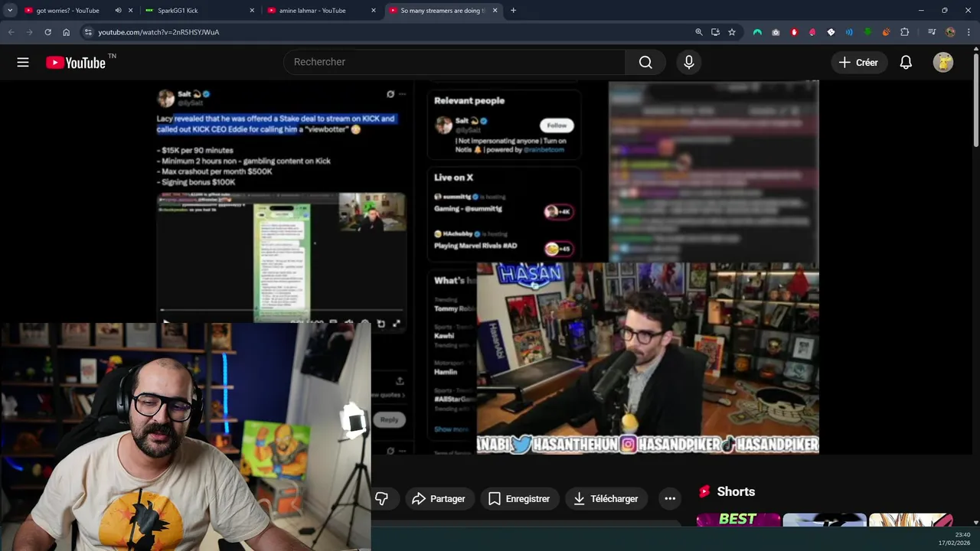This screenshot has height=551, width=980.
Task: Open the pink extension icon
Action: click(812, 32)
